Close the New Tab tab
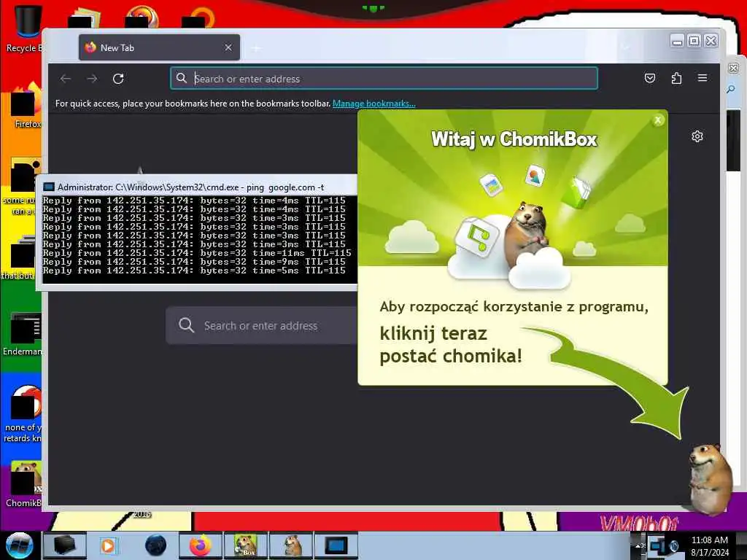 (228, 47)
